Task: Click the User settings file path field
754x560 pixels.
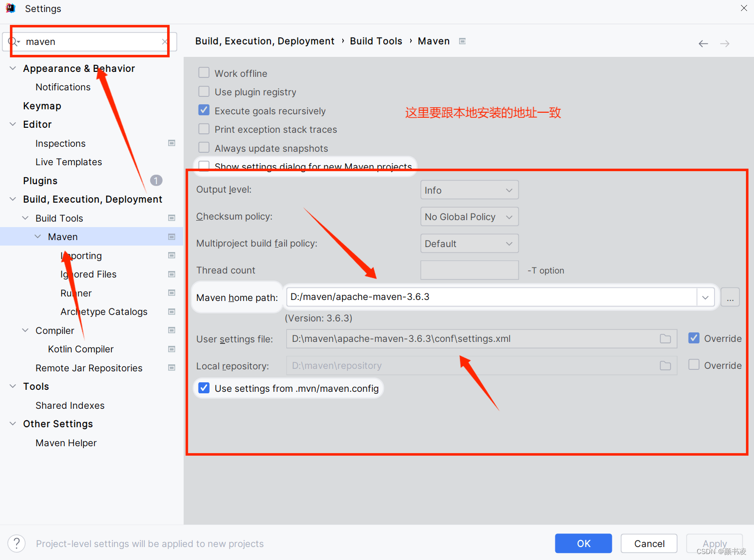Action: coord(482,339)
